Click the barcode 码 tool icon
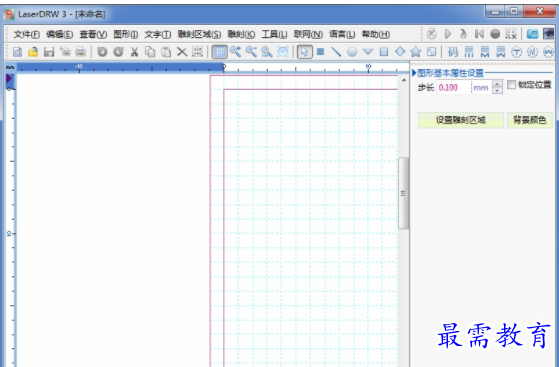The image size is (559, 367). point(453,52)
